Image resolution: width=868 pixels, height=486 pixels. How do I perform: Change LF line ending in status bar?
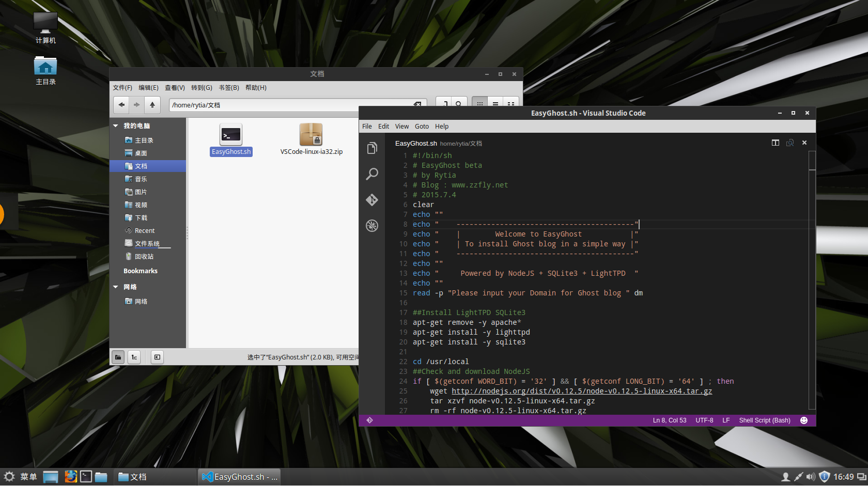coord(726,420)
